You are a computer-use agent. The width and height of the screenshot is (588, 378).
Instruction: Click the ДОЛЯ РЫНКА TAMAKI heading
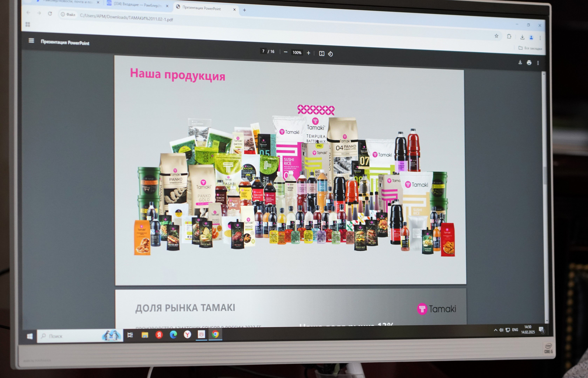coord(185,308)
